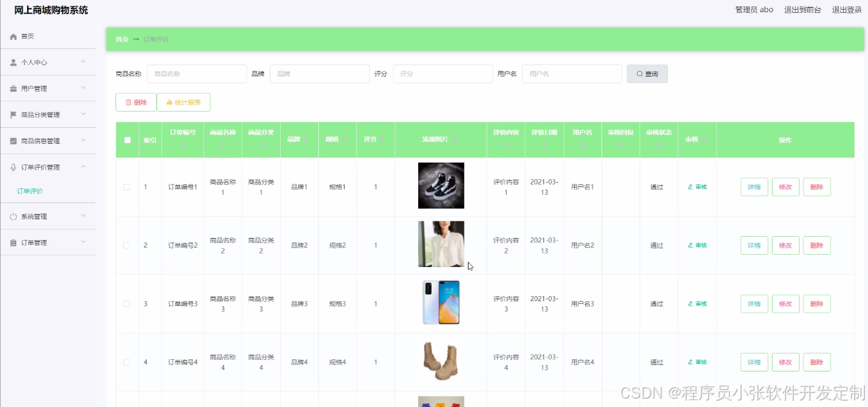Sort by the 审核回复 column sort icon
Viewport: 868px width, 407px height.
pos(621,146)
